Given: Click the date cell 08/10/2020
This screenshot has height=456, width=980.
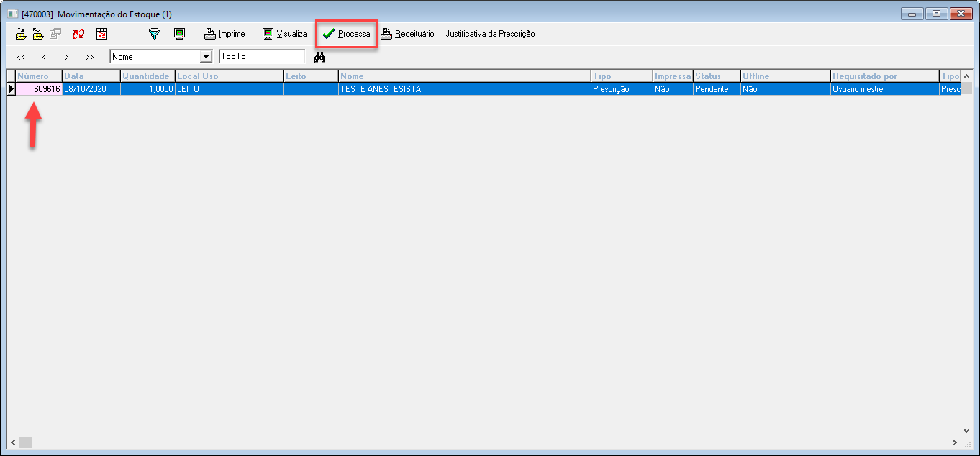Looking at the screenshot, I should [91, 89].
